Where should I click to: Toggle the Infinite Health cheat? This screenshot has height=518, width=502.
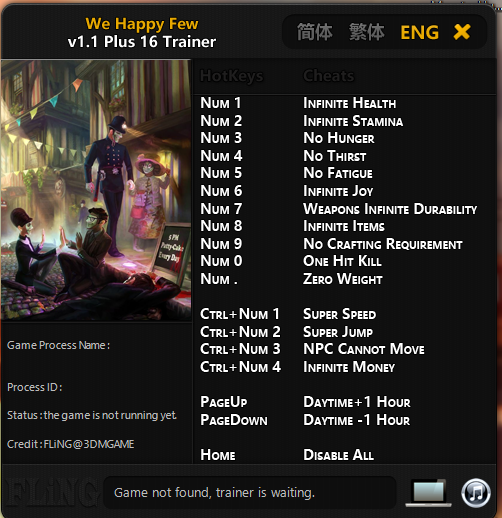349,103
